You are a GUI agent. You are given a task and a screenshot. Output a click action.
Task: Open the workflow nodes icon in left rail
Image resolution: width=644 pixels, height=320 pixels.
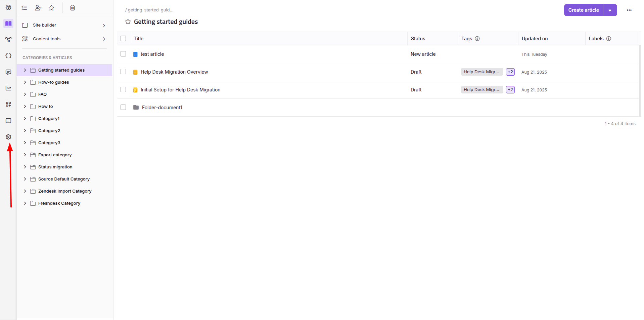point(8,40)
